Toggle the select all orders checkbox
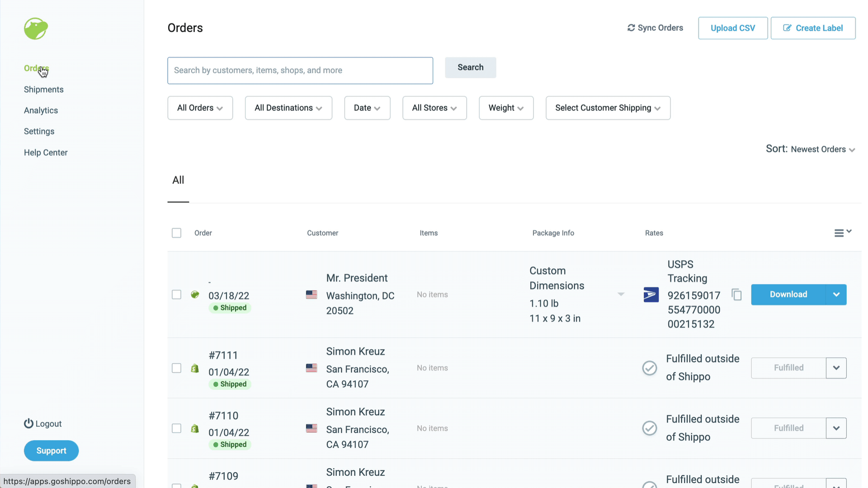This screenshot has height=488, width=868. 176,232
